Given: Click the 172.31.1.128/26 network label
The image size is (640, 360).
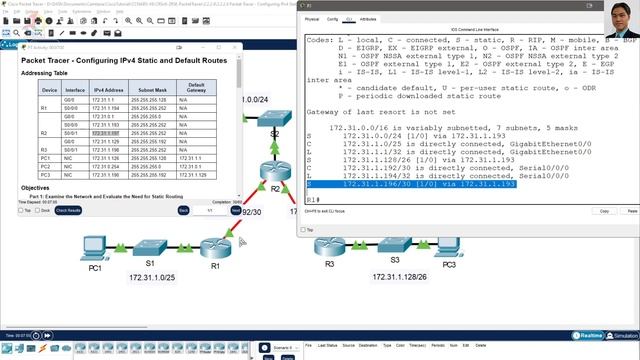Looking at the screenshot, I should click(400, 277).
